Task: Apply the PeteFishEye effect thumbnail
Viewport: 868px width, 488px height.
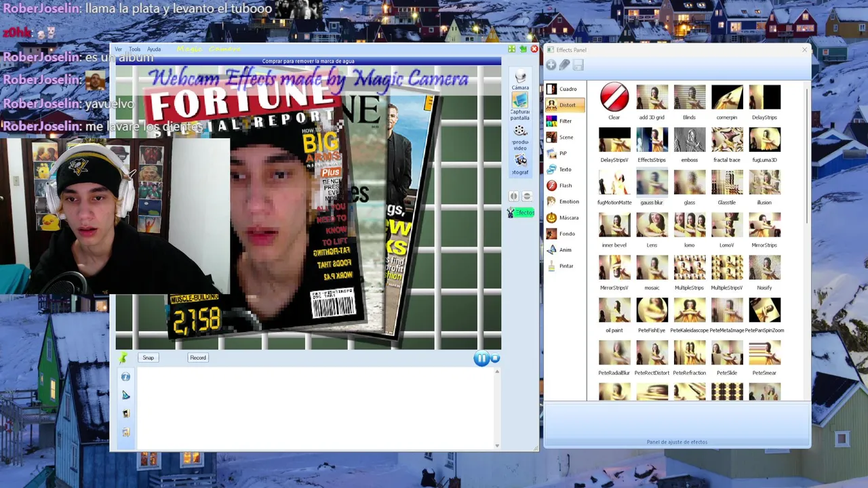Action: pos(652,310)
